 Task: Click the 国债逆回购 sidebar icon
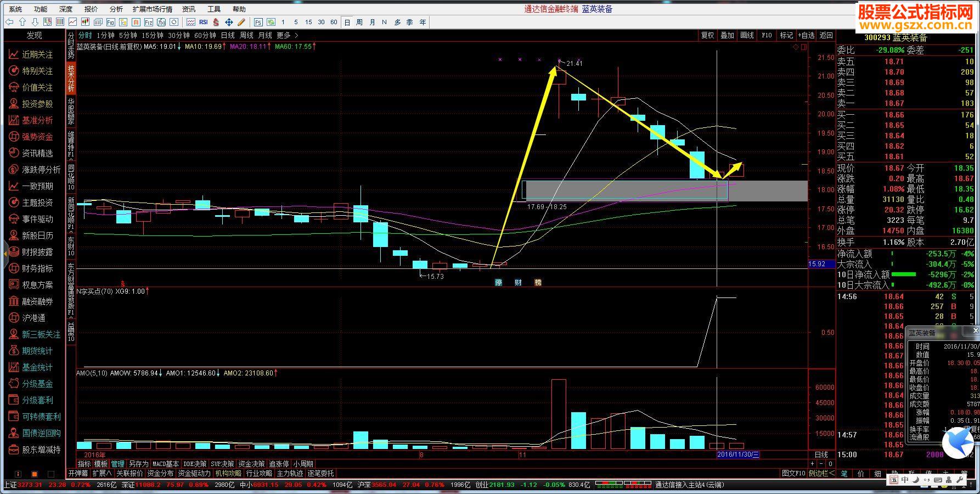(x=14, y=433)
